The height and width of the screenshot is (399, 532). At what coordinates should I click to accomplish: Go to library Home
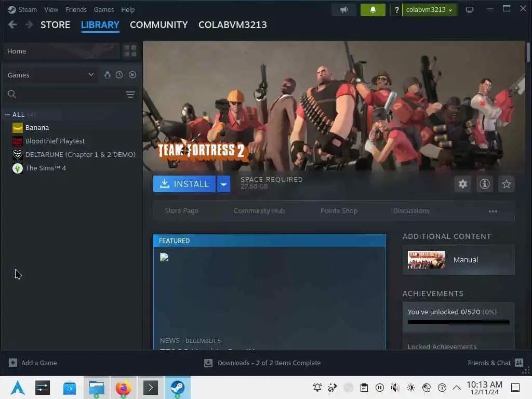pos(62,51)
